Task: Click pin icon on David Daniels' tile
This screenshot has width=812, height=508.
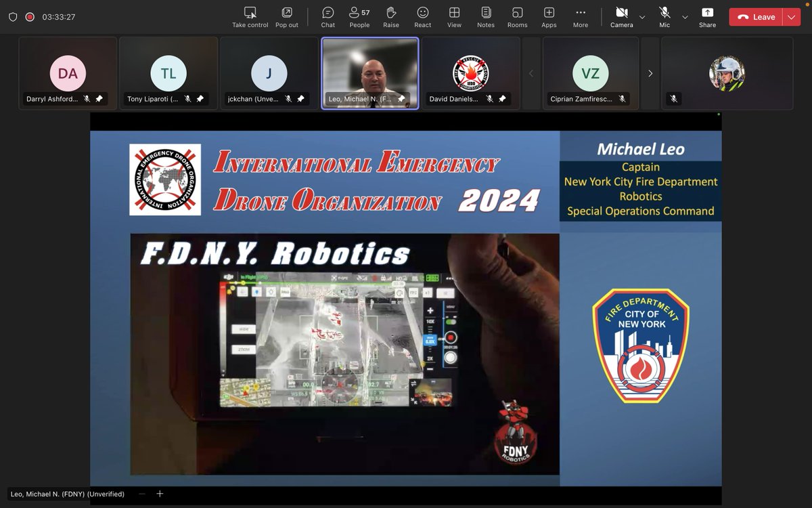Action: [x=502, y=99]
